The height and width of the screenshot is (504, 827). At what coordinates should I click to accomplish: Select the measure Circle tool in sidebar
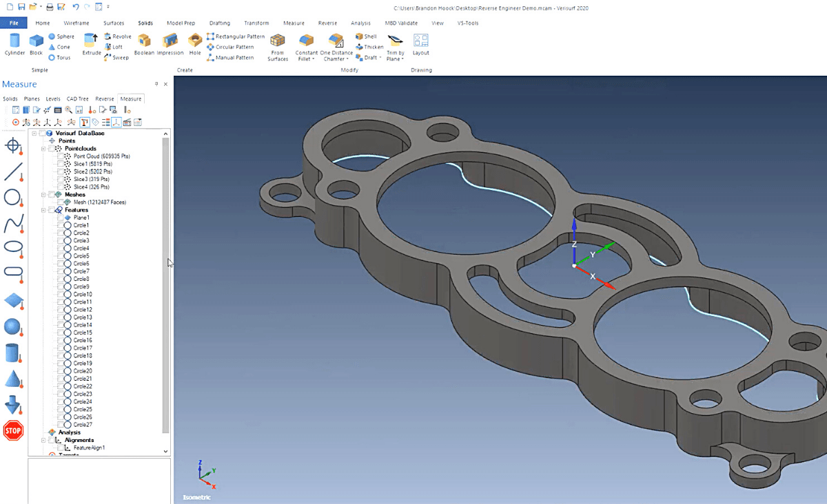click(13, 198)
